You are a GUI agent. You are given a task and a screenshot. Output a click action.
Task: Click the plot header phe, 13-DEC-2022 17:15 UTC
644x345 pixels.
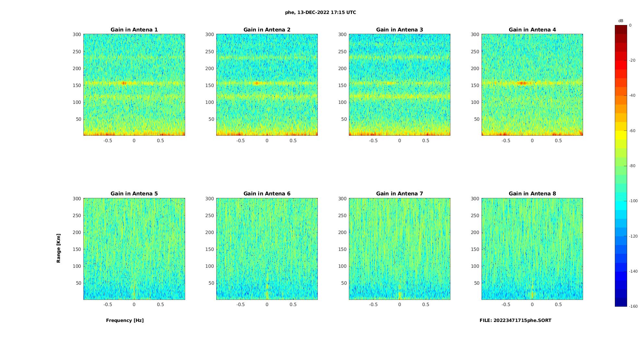[320, 12]
